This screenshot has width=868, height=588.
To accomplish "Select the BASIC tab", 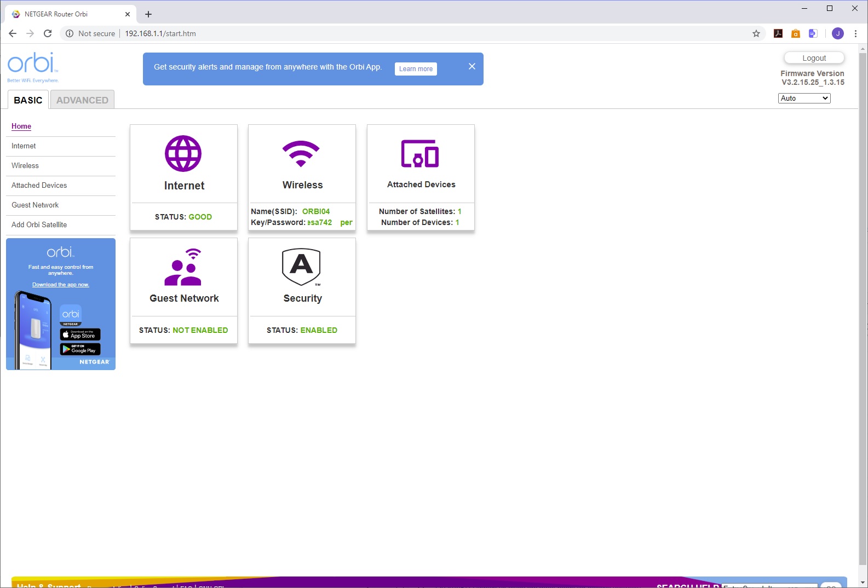I will pos(28,100).
